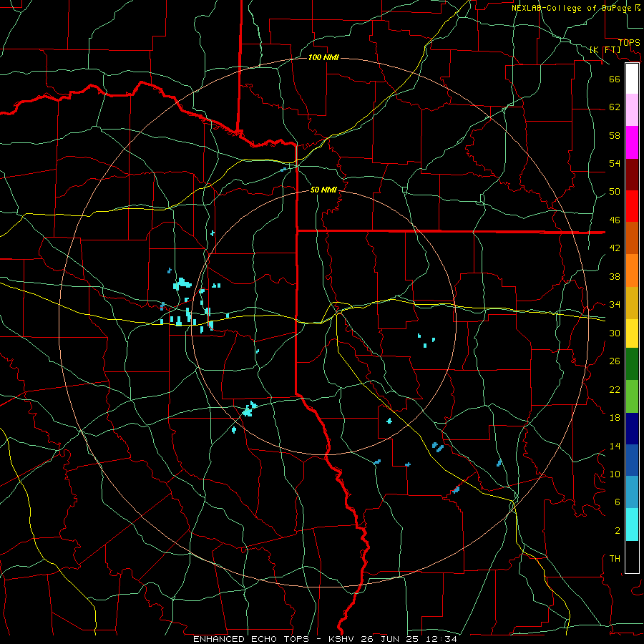Click the TOPS legend title

[629, 43]
